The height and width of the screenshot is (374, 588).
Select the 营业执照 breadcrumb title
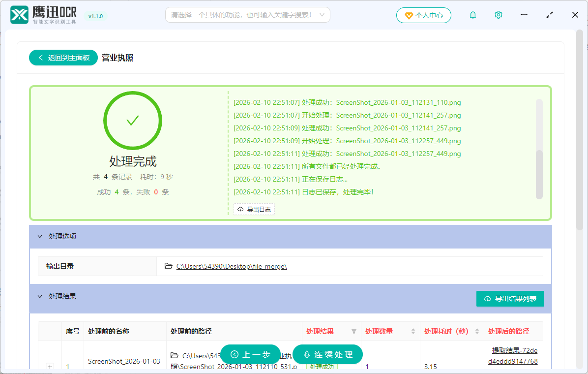click(118, 58)
